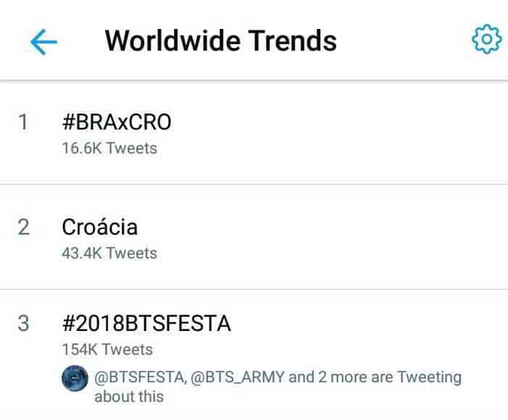The height and width of the screenshot is (420, 508).
Task: Tap the "about this" text line
Action: [129, 397]
